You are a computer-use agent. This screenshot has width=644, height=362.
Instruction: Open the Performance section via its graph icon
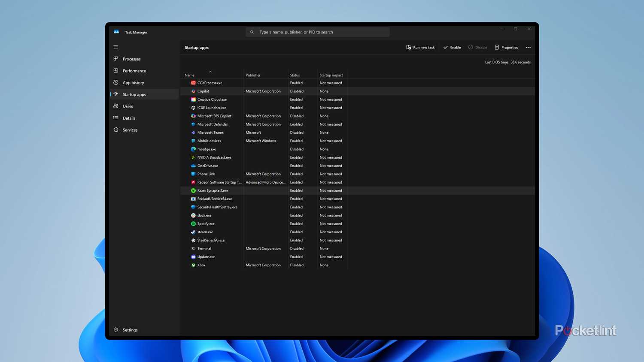[x=115, y=70]
